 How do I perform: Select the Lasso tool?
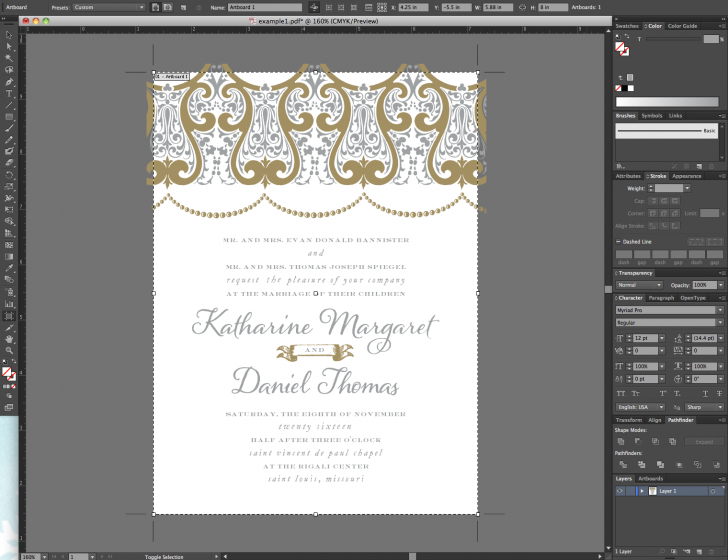pyautogui.click(x=9, y=70)
